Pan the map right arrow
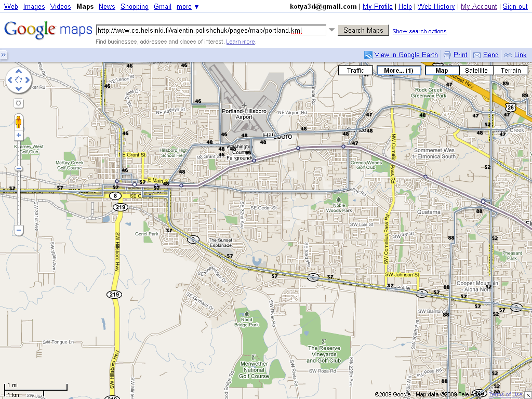 click(x=27, y=80)
